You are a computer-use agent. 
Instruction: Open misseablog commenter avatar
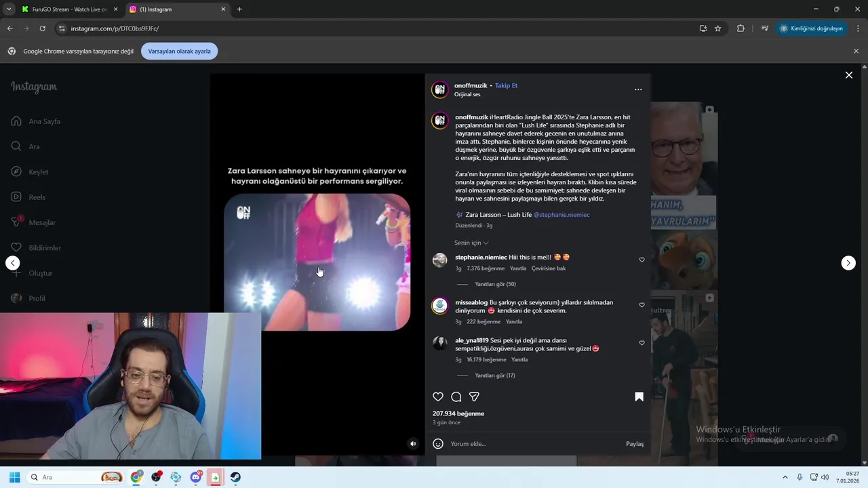pyautogui.click(x=440, y=306)
